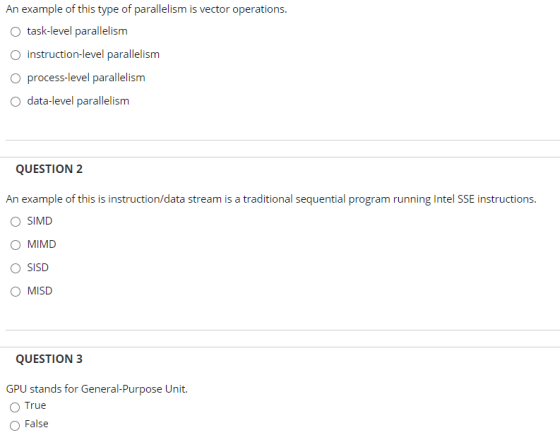Pick process-level parallelism radio button

tap(15, 78)
